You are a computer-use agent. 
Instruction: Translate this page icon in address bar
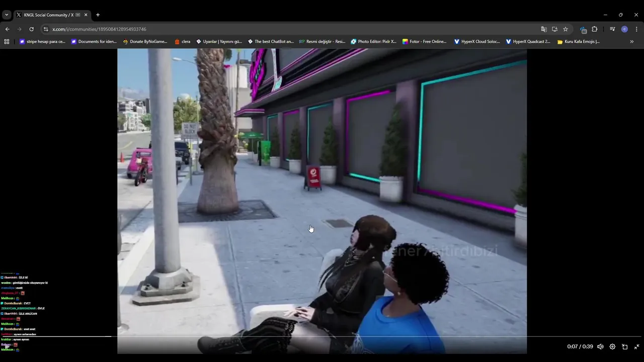tap(543, 29)
